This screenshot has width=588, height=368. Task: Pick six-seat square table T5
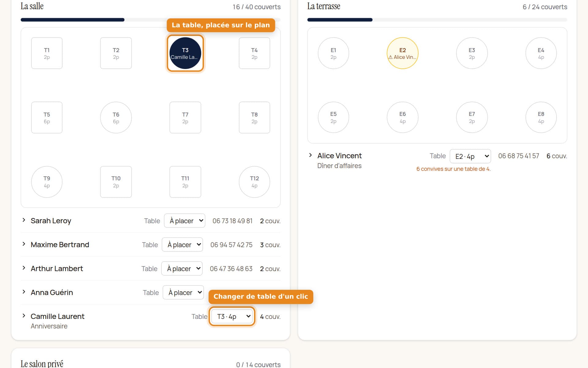click(x=47, y=117)
